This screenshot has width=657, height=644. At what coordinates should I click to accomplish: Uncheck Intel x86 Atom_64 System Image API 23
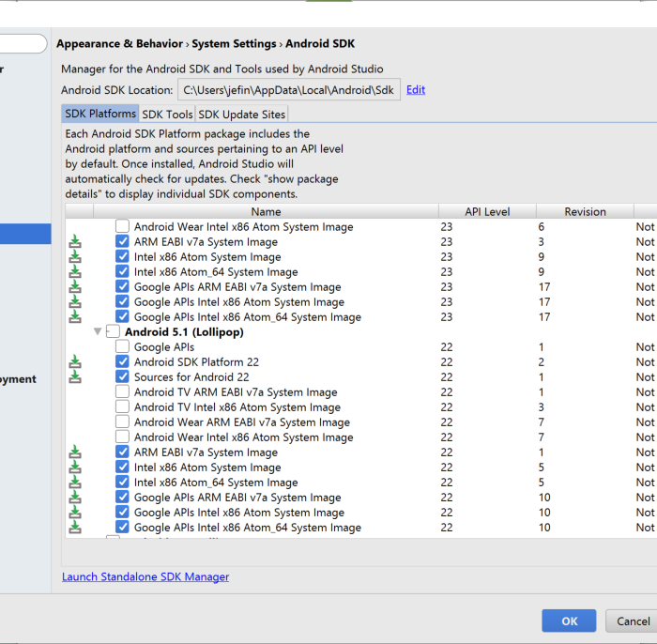point(122,271)
